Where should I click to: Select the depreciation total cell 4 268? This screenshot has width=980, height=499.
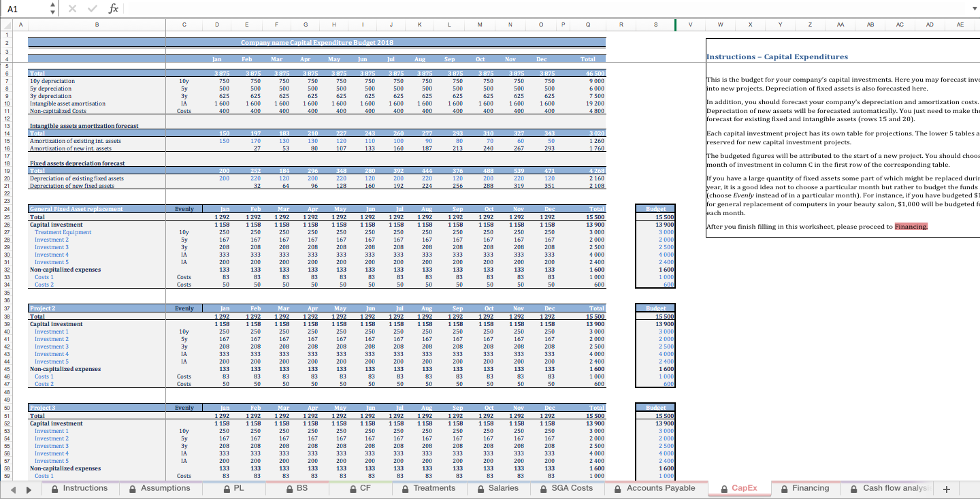(587, 171)
